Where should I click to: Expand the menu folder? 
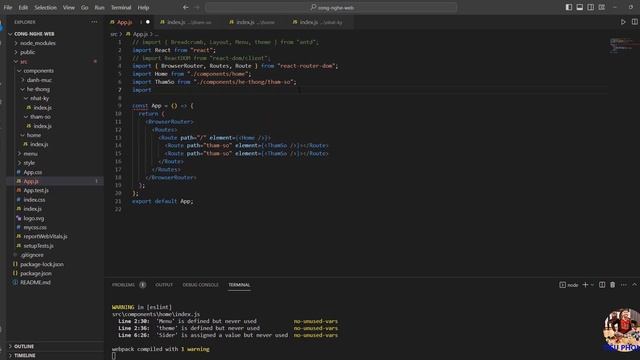pyautogui.click(x=30, y=153)
